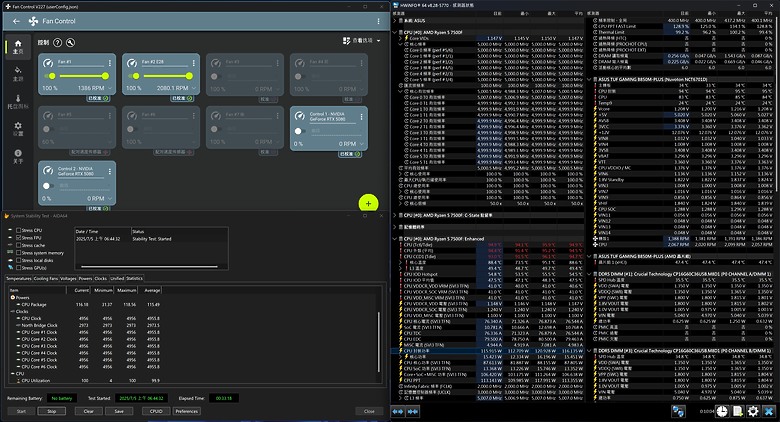Click Fan #2 E28 speed slider handle
780x422 pixels.
point(190,76)
